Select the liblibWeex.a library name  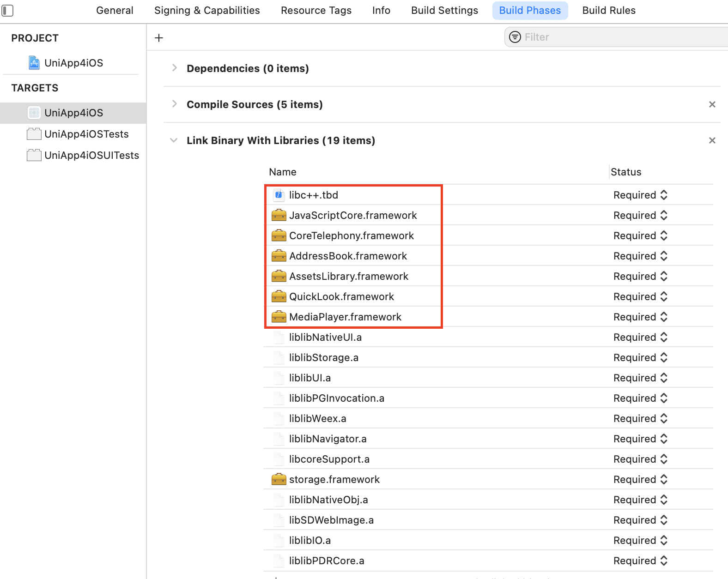318,418
